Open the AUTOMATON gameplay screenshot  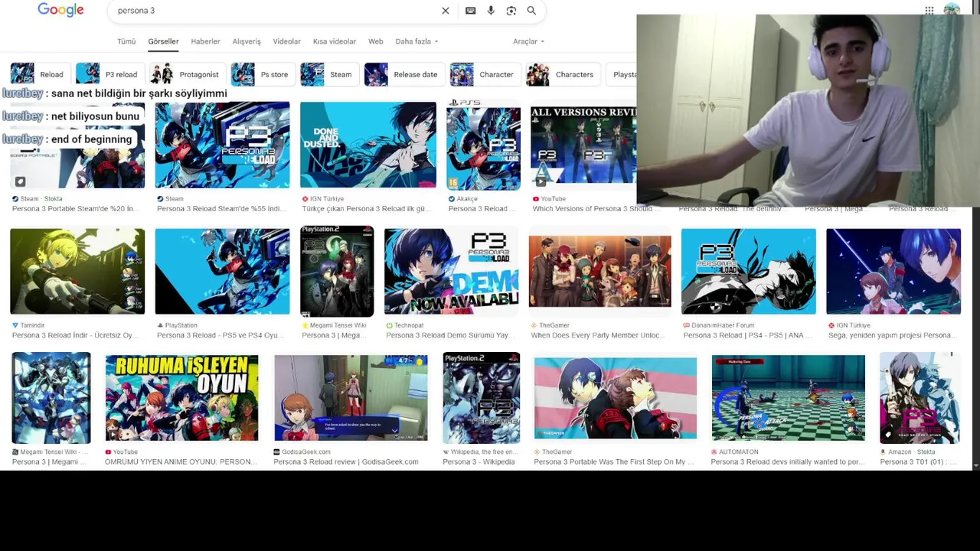(789, 398)
